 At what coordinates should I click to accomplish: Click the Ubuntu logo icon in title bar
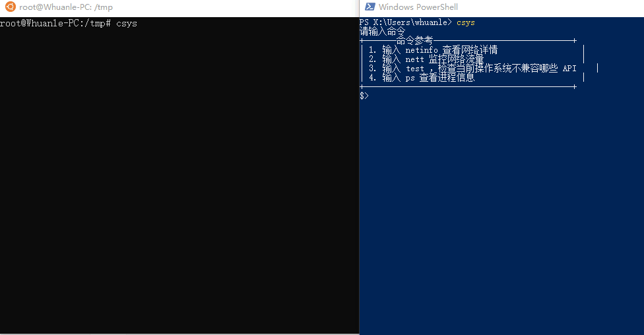[11, 7]
